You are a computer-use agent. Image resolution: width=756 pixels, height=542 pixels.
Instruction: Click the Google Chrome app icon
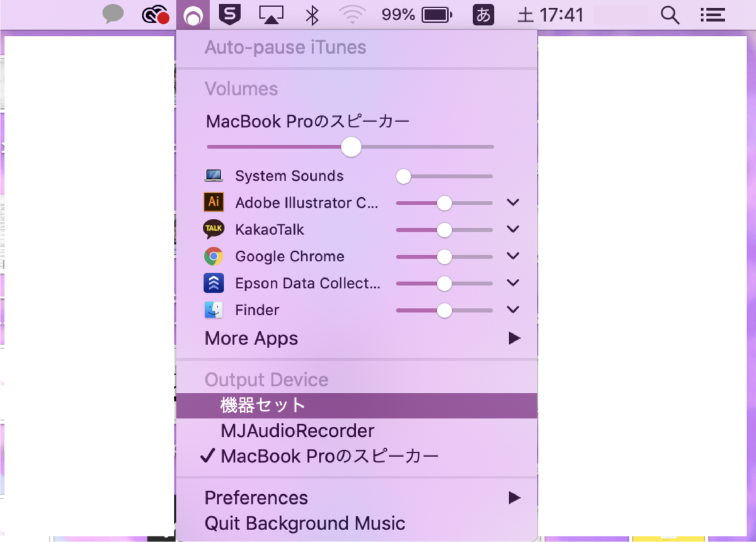point(214,256)
